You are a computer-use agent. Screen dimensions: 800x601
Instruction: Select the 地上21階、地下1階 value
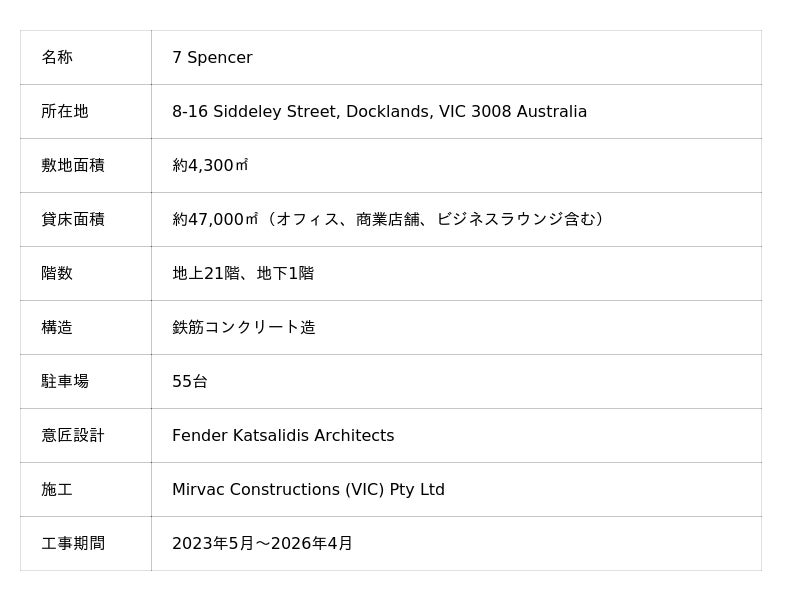[243, 274]
